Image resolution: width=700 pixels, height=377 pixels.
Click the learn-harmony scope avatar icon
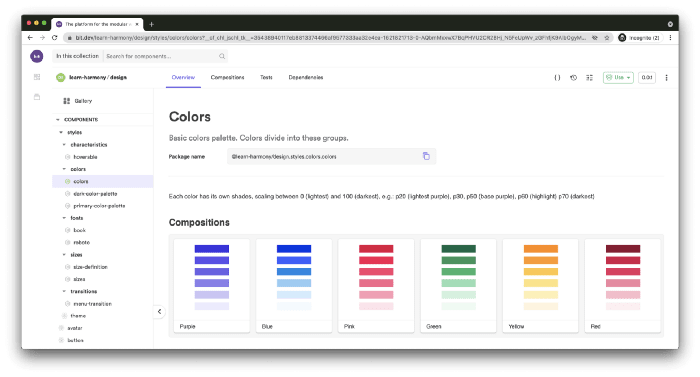click(60, 78)
